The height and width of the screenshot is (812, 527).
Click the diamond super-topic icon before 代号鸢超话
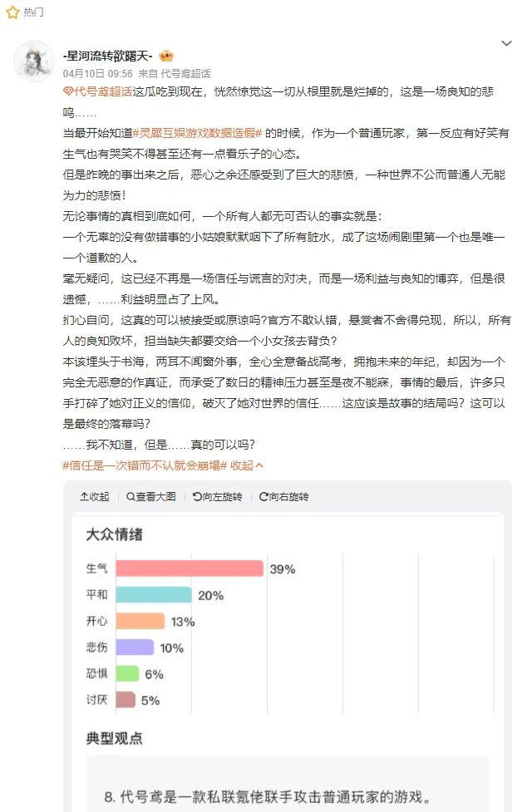point(68,91)
